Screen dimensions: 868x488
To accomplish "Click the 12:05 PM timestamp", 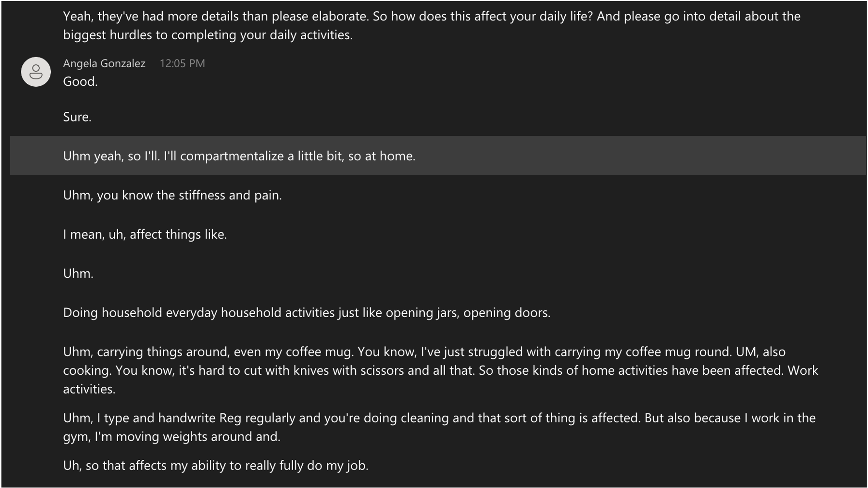I will 183,63.
